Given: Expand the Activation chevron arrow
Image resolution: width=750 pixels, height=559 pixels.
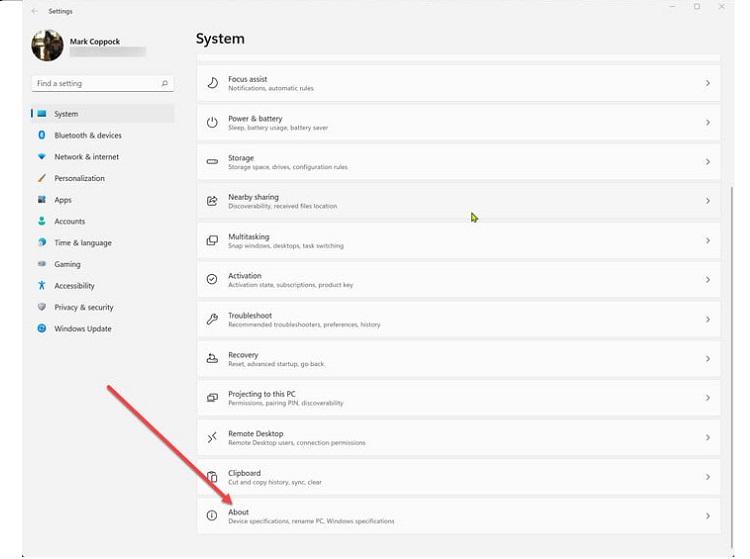Looking at the screenshot, I should 708,280.
